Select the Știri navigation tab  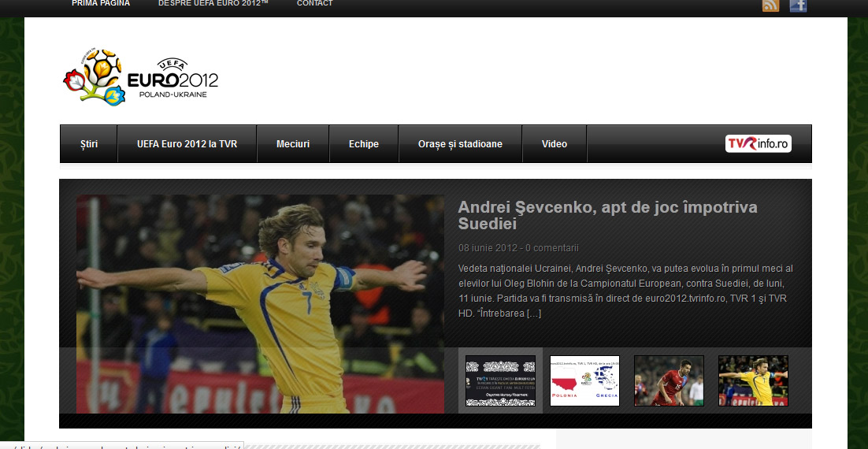[x=89, y=144]
